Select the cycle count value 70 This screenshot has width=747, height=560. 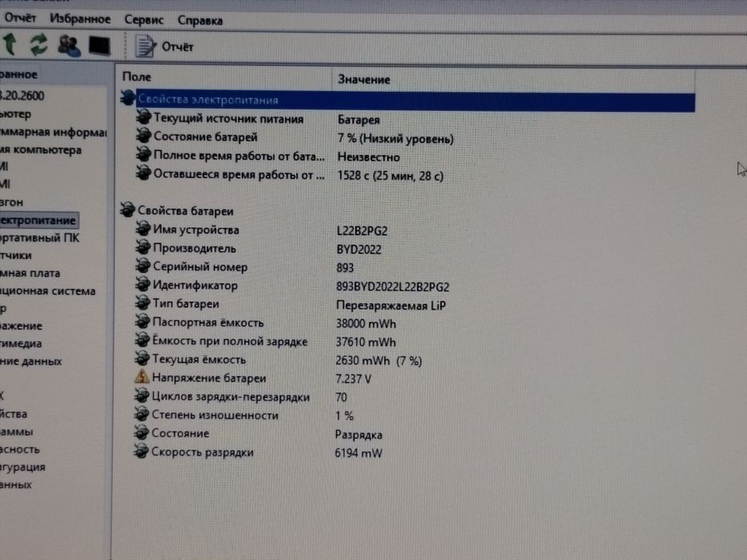click(341, 397)
